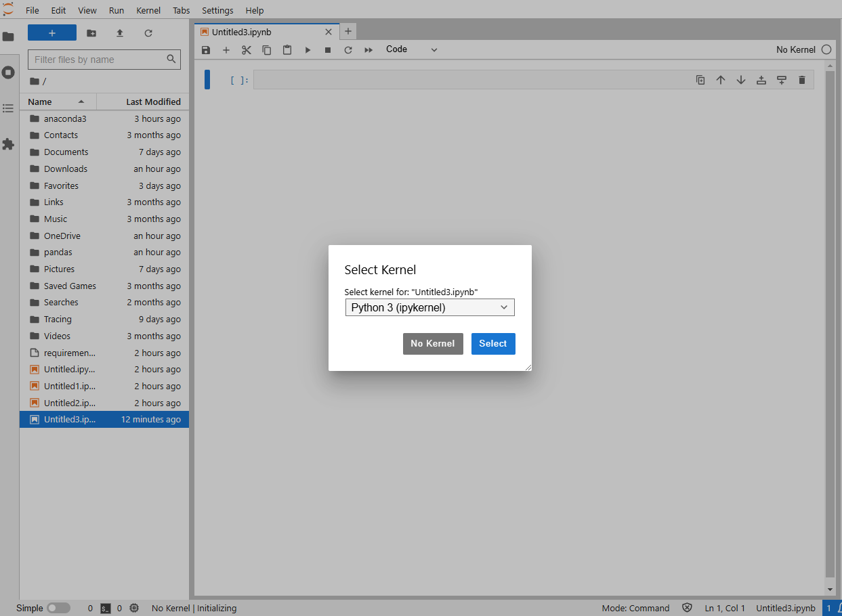The image size is (842, 616).
Task: Select the anaconda3 folder
Action: coord(104,118)
